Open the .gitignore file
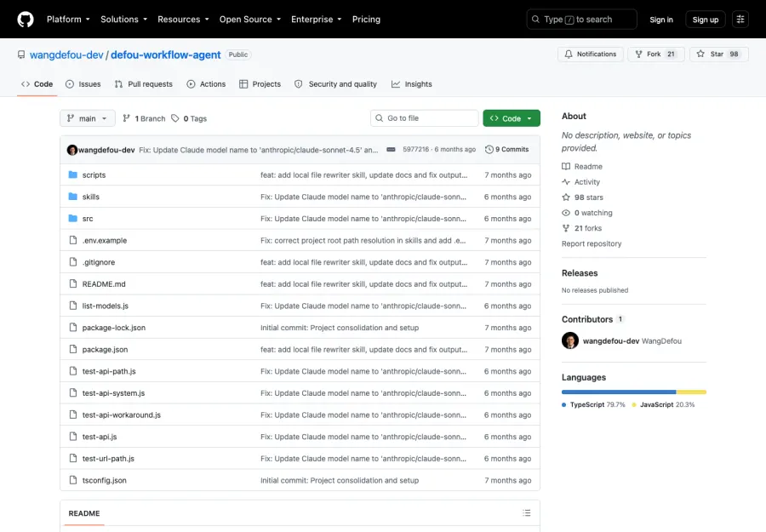 coord(99,262)
